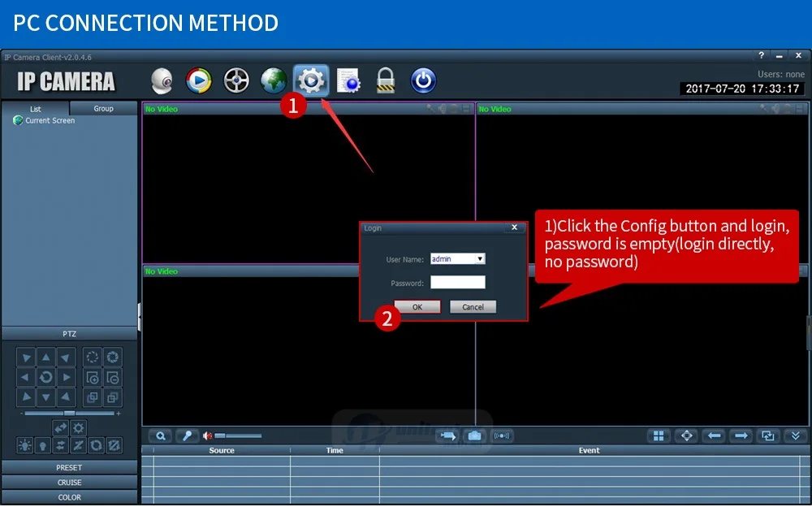Move camera up-right with PTZ diagonal arrow
The width and height of the screenshot is (812, 507).
(67, 357)
